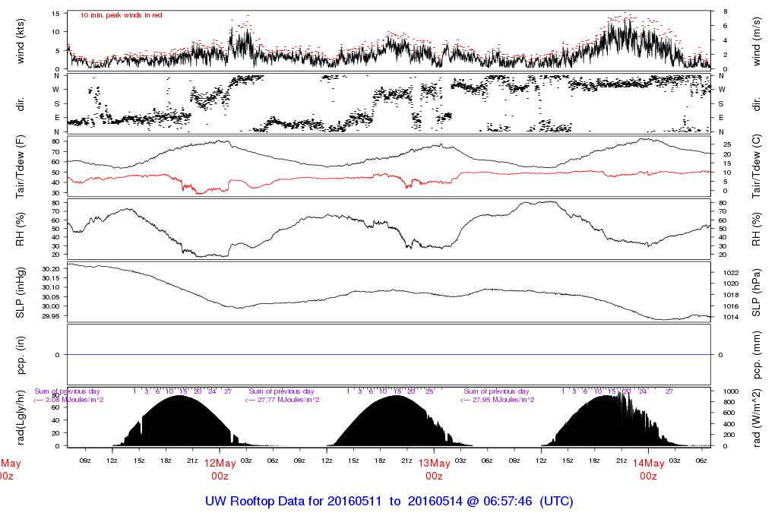Click the "<--- 27.77 MJoules/m^2" radiation sum
Screen dimensions: 778x532
pyautogui.click(x=283, y=400)
